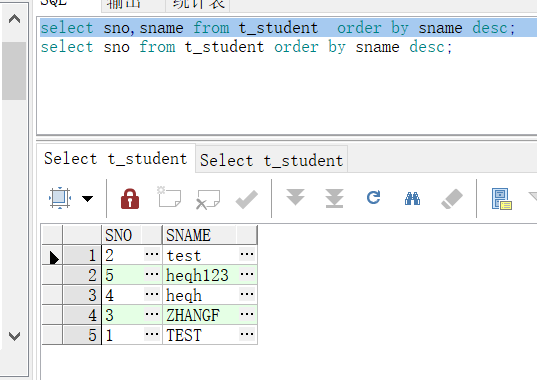Fetch last page with double down-arrow icon
This screenshot has height=380, width=537.
[334, 198]
